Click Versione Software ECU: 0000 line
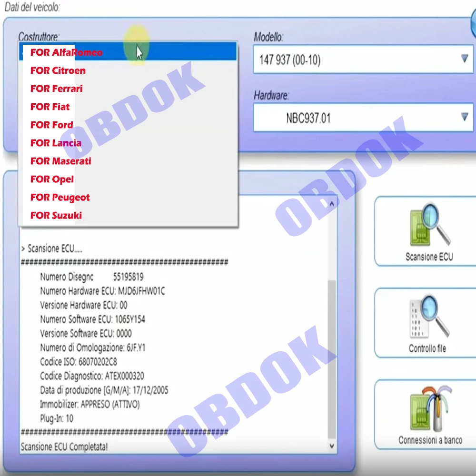This screenshot has width=476, height=476. point(86,334)
